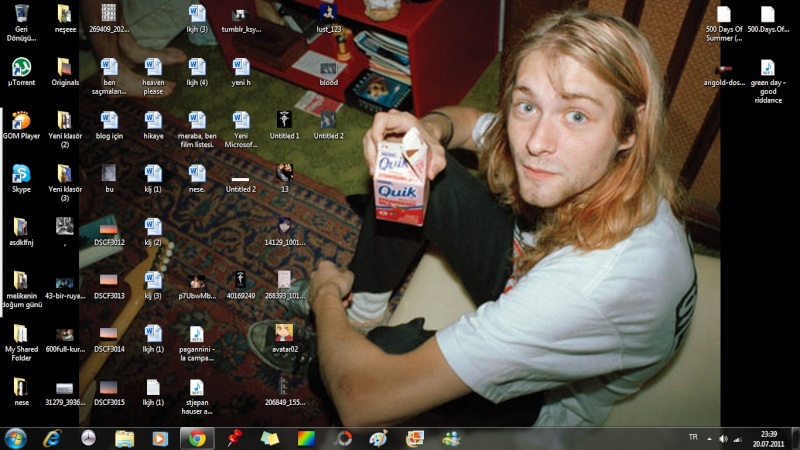Open the DSCF3013 photo
The width and height of the screenshot is (800, 450).
click(109, 285)
